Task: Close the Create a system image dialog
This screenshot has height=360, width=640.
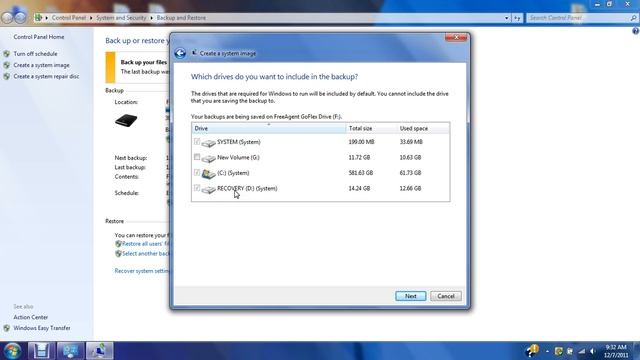Action: (456, 38)
